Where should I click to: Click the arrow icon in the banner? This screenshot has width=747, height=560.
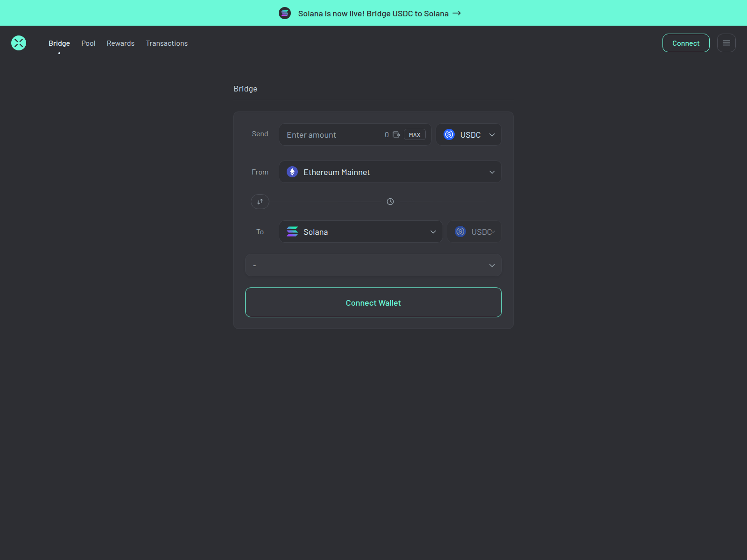(457, 13)
